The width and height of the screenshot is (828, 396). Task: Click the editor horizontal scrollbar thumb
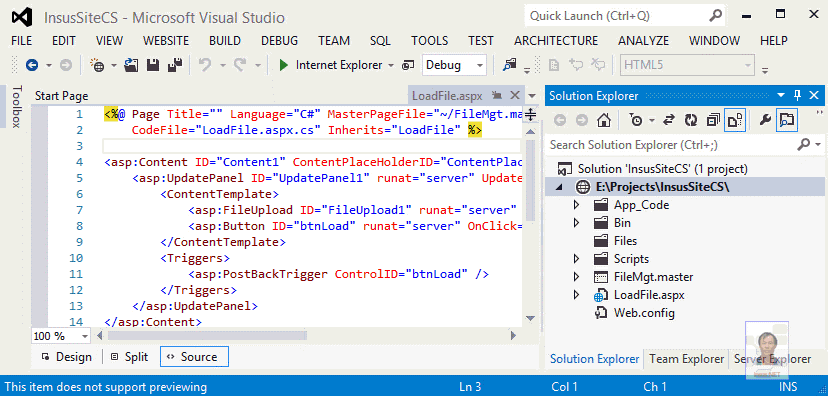tap(206, 336)
